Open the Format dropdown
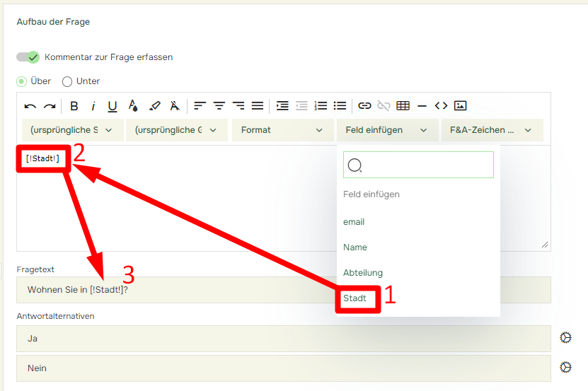Viewport: 588px width, 391px height. (283, 130)
